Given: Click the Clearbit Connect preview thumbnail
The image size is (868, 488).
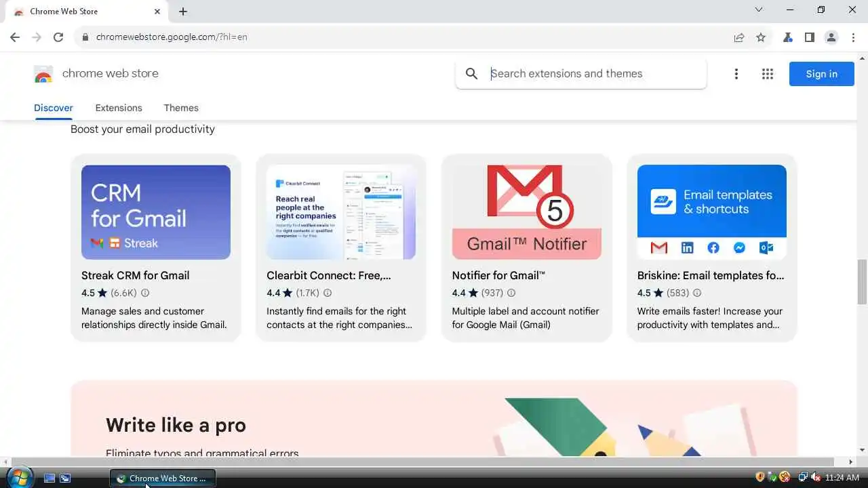Looking at the screenshot, I should tap(341, 212).
